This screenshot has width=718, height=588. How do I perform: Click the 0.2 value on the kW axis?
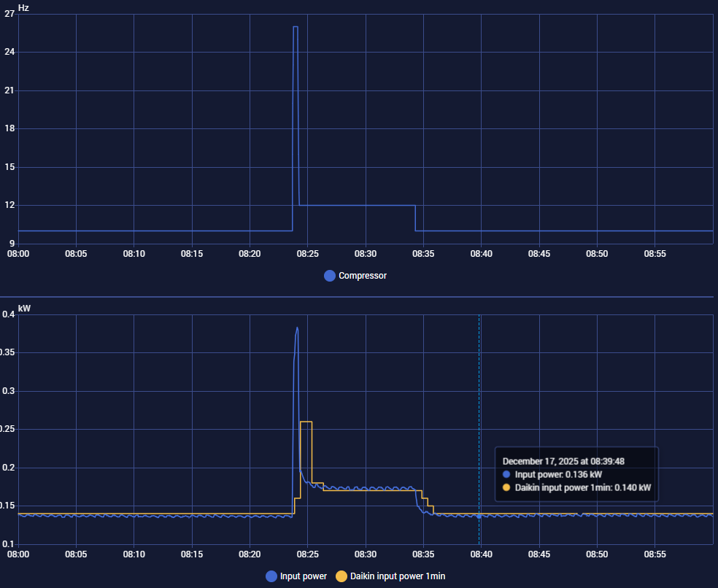(8, 468)
